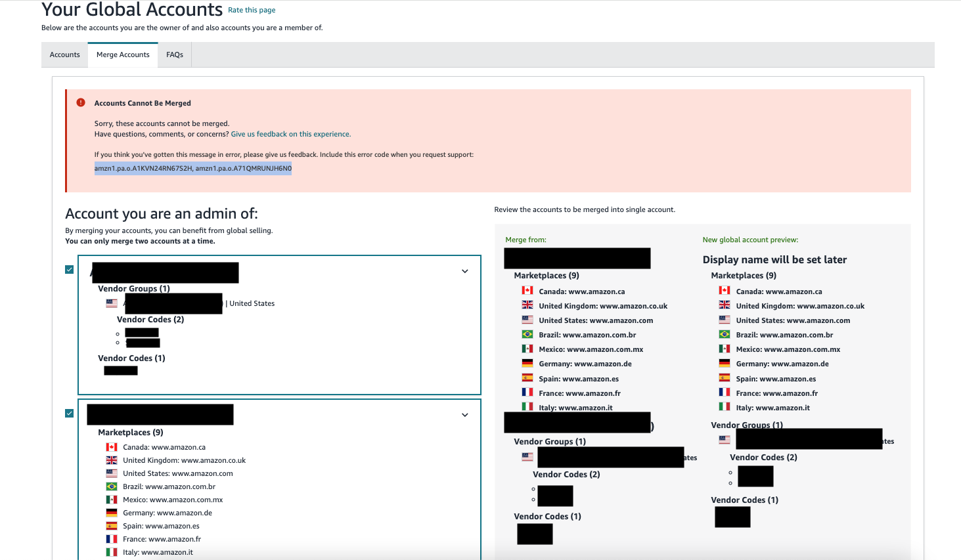The width and height of the screenshot is (961, 560).
Task: Click Vendor Codes (1) in the new account preview
Action: (x=744, y=500)
